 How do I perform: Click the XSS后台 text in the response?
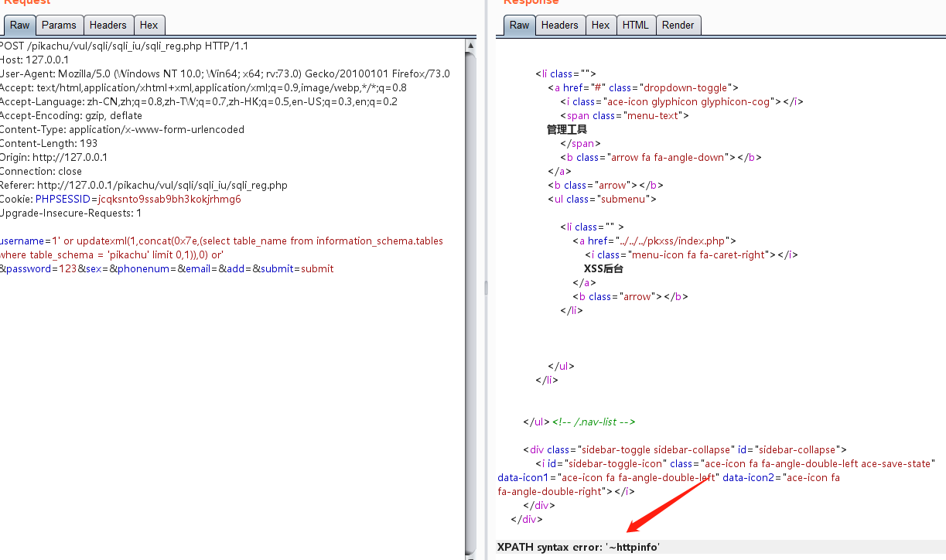603,268
